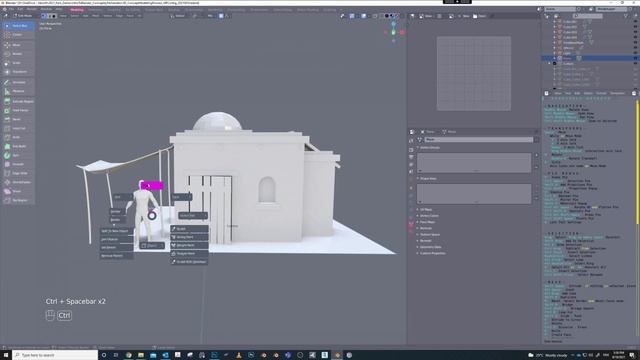Select the Move tool
This screenshot has height=360, width=640.
pos(19,45)
